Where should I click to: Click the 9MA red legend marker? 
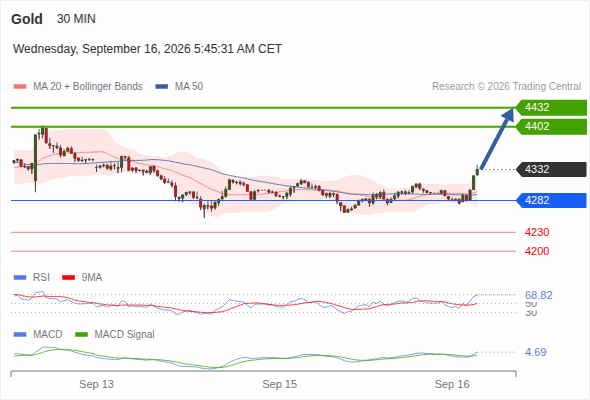pyautogui.click(x=68, y=278)
